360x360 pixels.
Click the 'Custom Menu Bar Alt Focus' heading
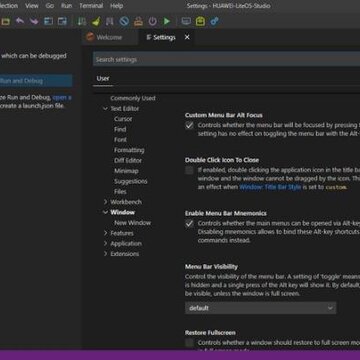click(224, 115)
